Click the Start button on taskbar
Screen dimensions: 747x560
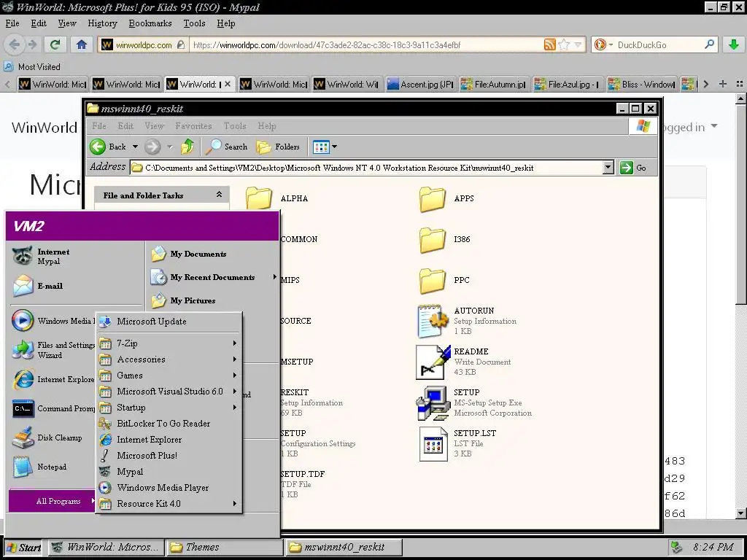23,548
